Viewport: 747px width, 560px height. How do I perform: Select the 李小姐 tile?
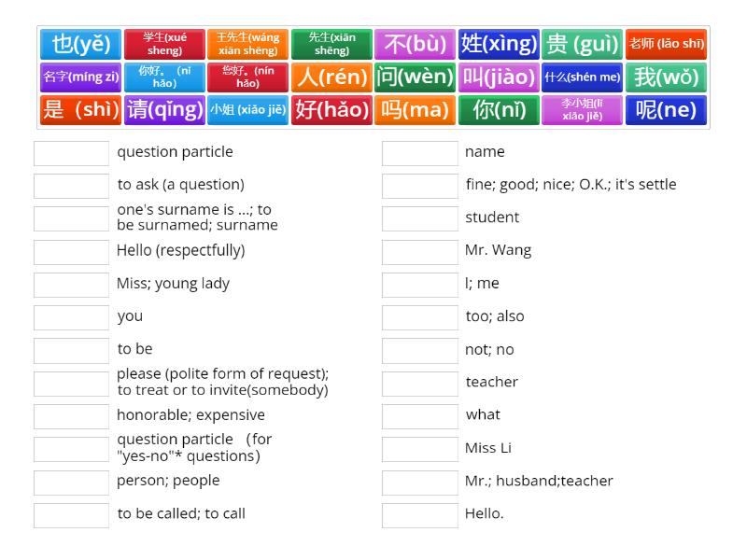tap(583, 110)
